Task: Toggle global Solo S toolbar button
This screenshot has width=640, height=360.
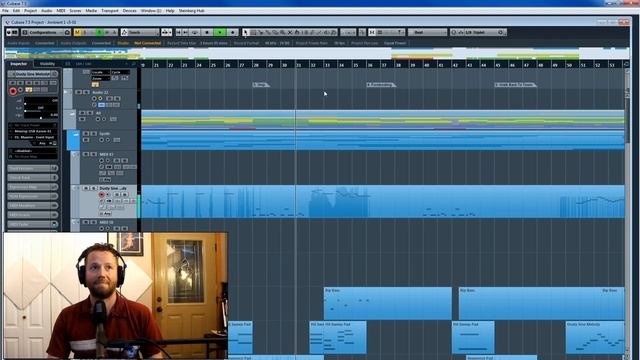Action: point(85,32)
